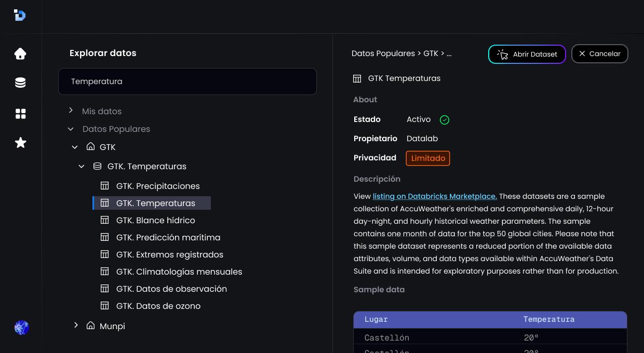Click the table icon beside GTK Temperaturas title

click(x=357, y=78)
